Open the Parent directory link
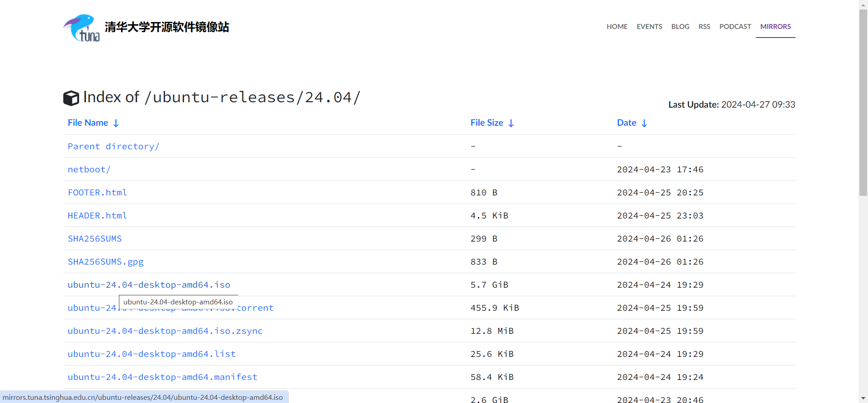Viewport: 868px width, 403px height. [113, 147]
